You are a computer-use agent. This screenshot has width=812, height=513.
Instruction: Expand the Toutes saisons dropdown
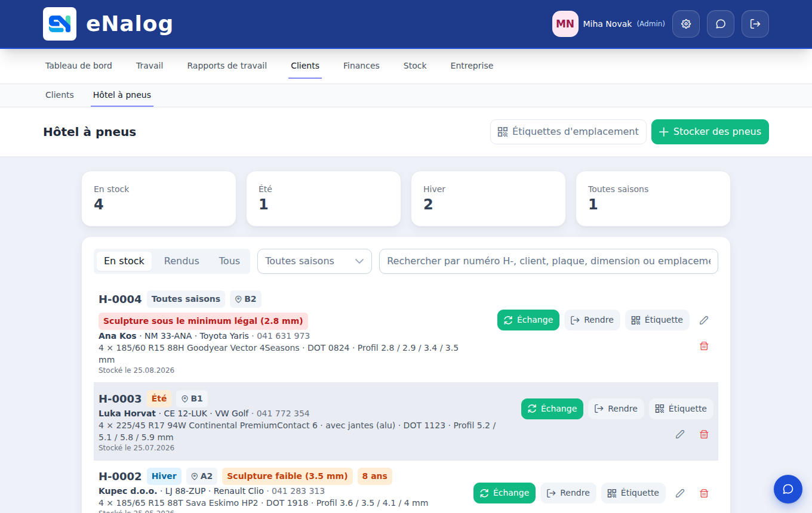tap(315, 261)
